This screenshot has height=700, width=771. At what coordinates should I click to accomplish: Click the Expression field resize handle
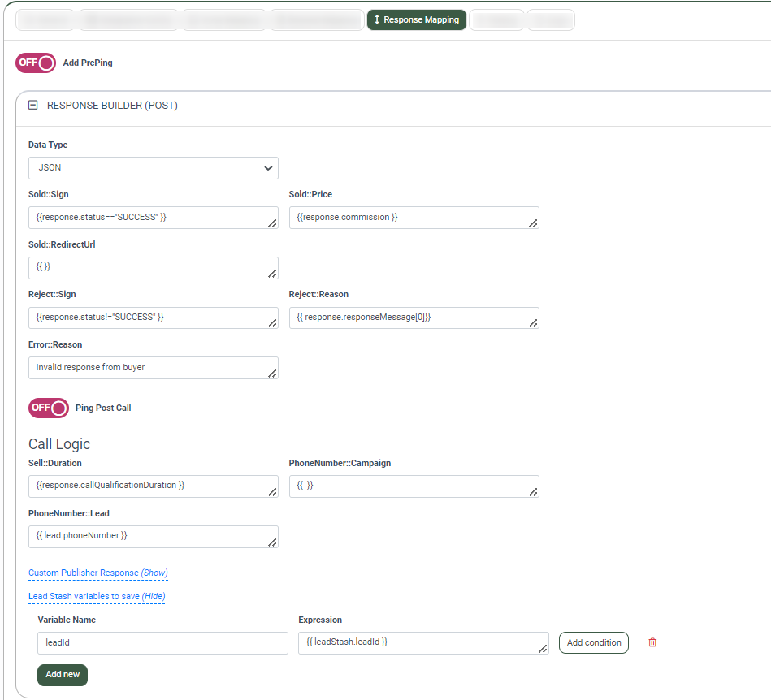coord(543,650)
